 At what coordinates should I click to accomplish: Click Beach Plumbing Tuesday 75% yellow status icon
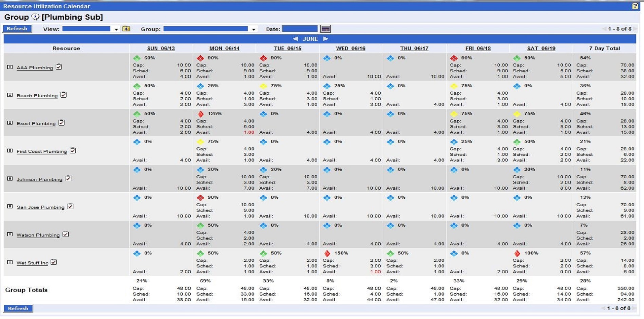point(263,86)
